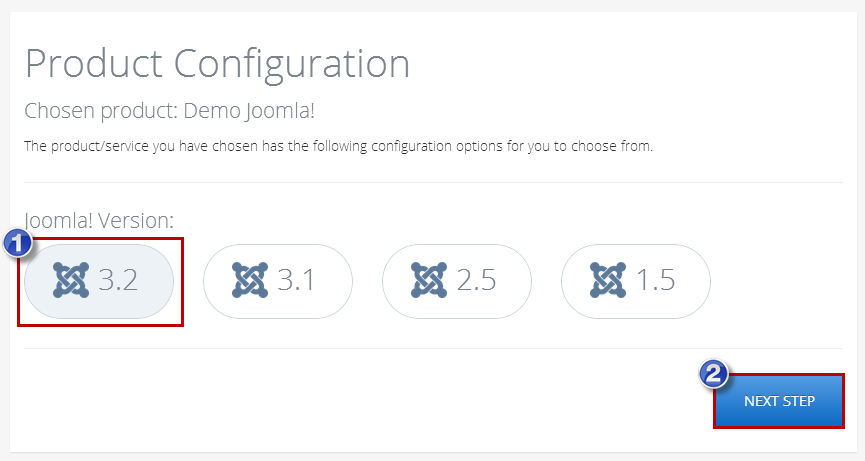
Task: Pick the Joomla! 2.5 version option
Action: coord(457,281)
